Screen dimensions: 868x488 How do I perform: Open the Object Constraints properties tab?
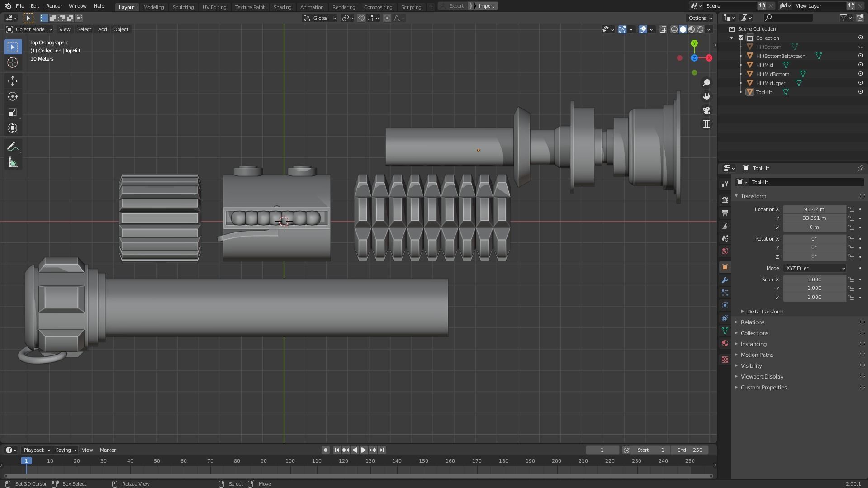pos(725,318)
